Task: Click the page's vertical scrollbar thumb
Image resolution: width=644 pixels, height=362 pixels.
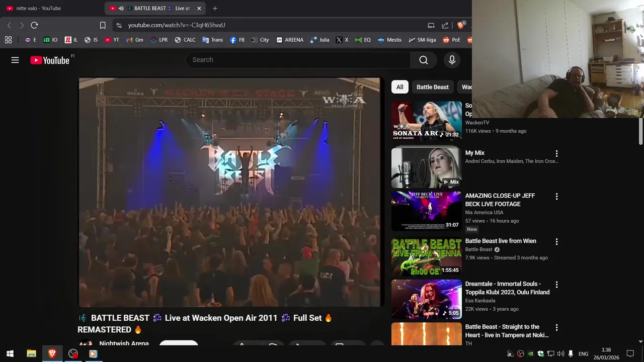Action: pos(640,130)
